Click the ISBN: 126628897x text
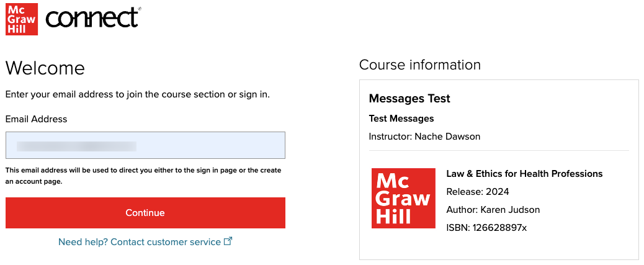Image resolution: width=644 pixels, height=265 pixels. pos(486,228)
